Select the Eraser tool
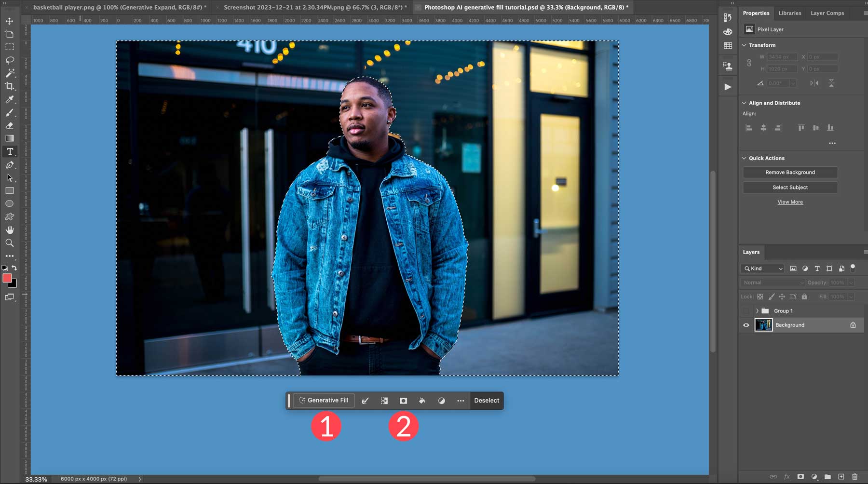868x484 pixels. 10,126
